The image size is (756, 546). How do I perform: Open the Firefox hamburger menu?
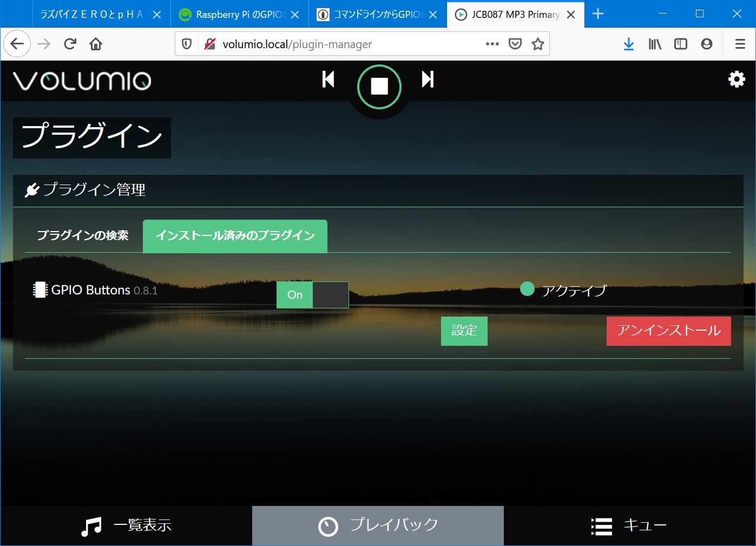point(739,44)
